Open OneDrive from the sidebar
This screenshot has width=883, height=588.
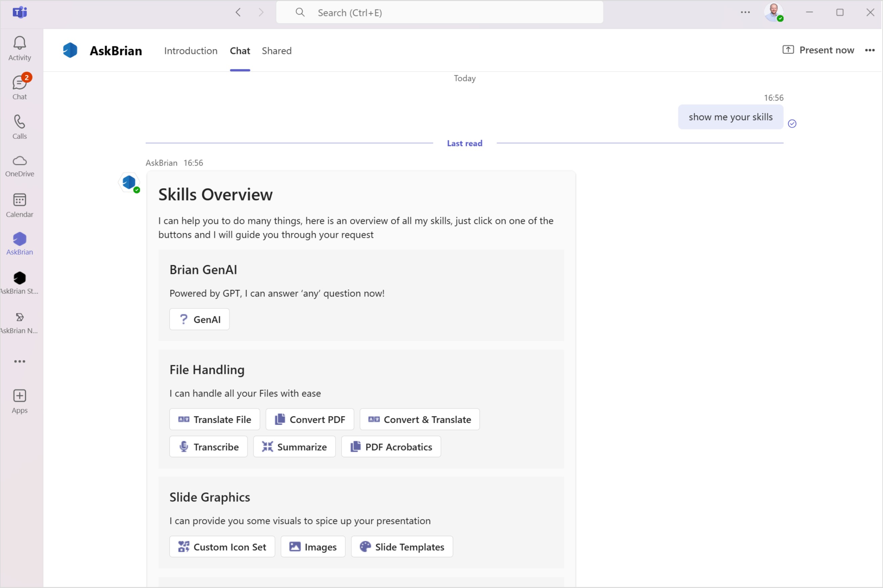(x=20, y=166)
